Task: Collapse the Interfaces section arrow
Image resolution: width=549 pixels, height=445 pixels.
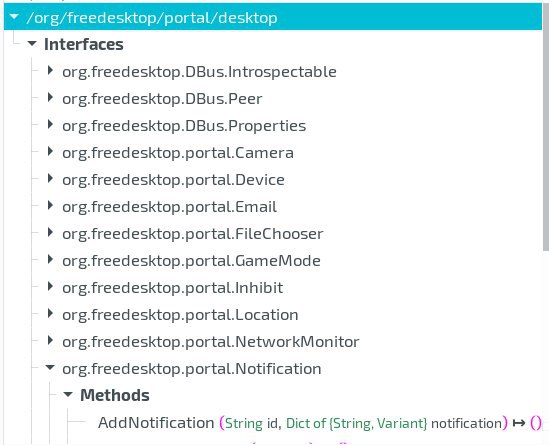Action: pos(32,44)
